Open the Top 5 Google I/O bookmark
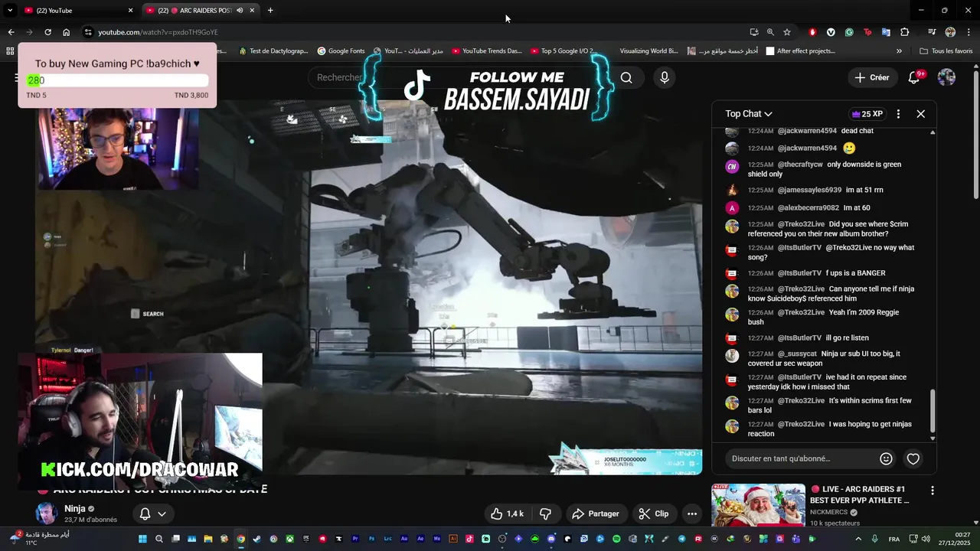The image size is (980, 551). tap(563, 51)
